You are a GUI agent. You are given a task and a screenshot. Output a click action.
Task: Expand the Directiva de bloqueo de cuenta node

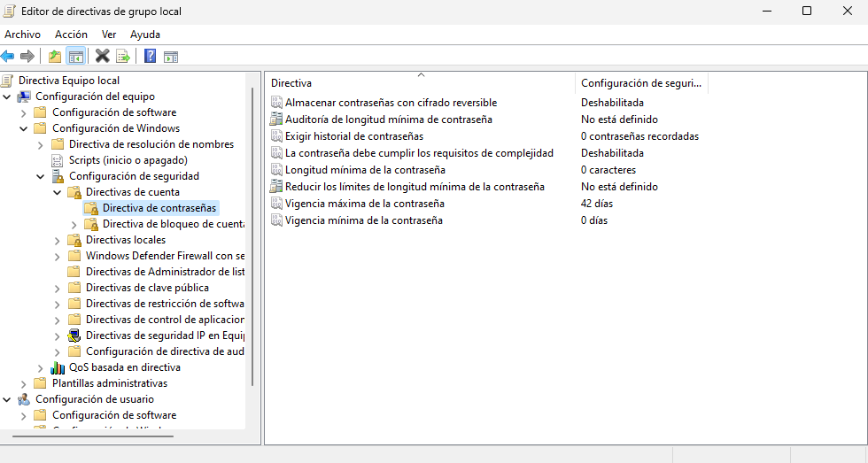pyautogui.click(x=74, y=224)
